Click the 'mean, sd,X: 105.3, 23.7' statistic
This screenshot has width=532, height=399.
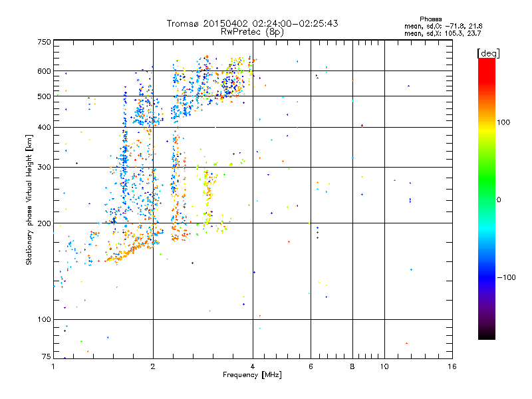[442, 33]
